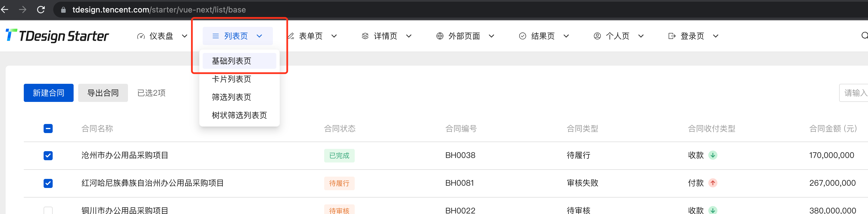Click the 外部页面 globe icon
Image resolution: width=868 pixels, height=214 pixels.
click(439, 36)
